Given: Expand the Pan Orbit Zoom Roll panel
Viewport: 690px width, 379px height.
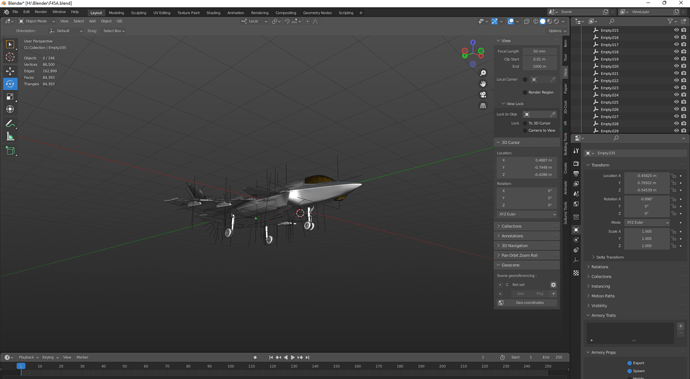Looking at the screenshot, I should tap(527, 255).
